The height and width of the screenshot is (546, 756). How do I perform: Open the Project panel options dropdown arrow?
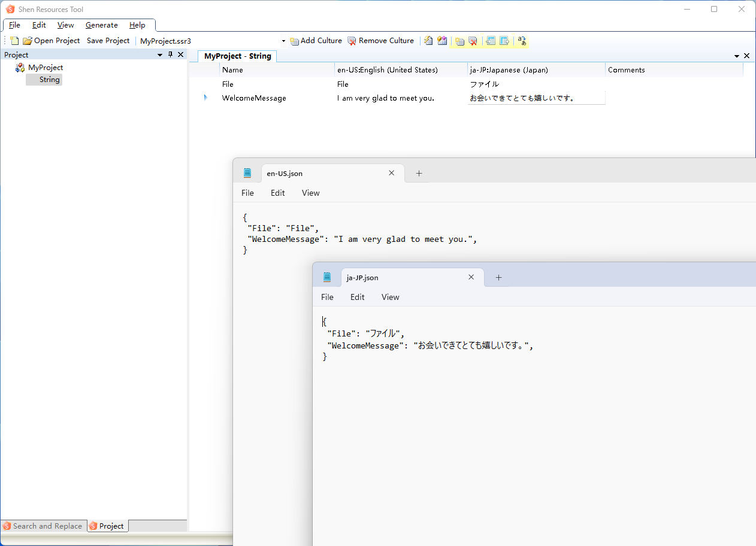[160, 54]
